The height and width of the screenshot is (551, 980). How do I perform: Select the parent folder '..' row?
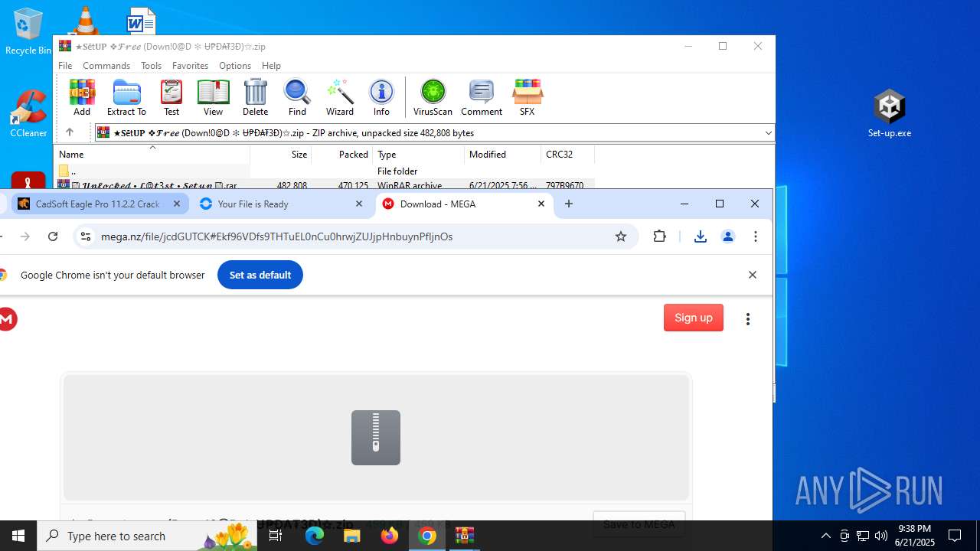pyautogui.click(x=325, y=171)
